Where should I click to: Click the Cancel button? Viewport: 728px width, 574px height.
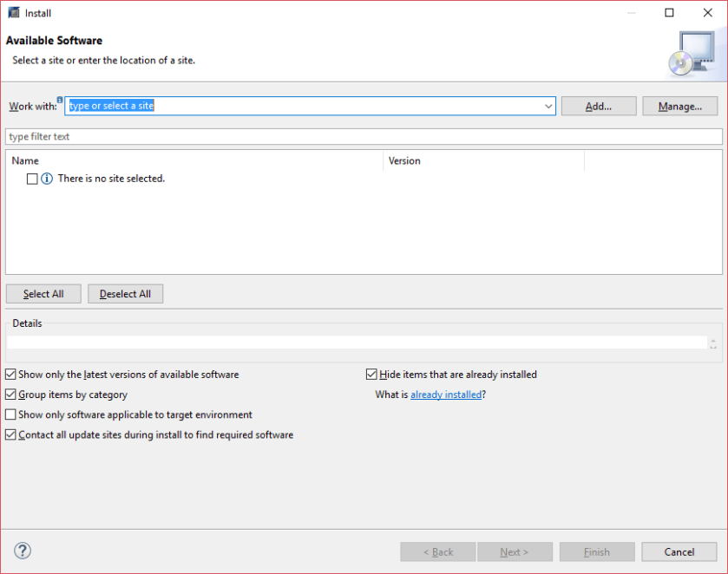pyautogui.click(x=679, y=551)
